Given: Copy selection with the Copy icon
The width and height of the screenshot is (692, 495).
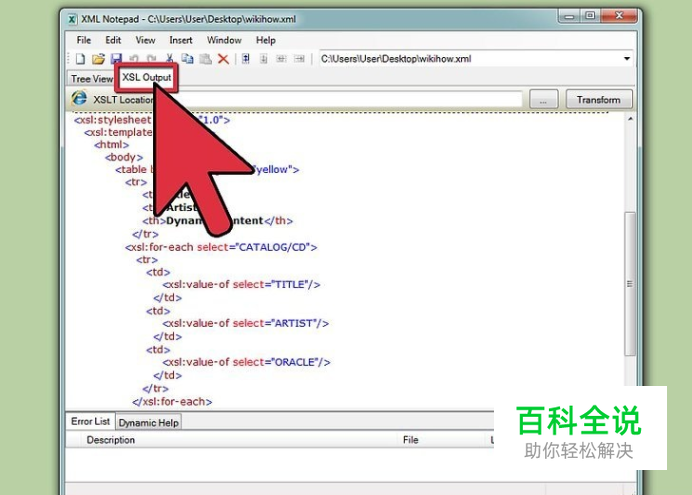Looking at the screenshot, I should pyautogui.click(x=188, y=59).
